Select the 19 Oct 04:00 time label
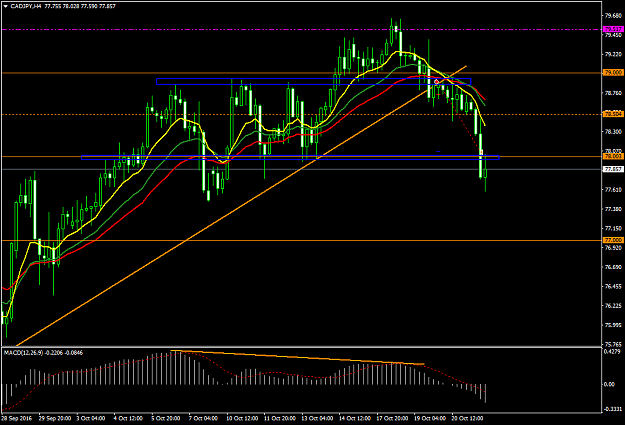Image resolution: width=625 pixels, height=425 pixels. click(x=430, y=418)
